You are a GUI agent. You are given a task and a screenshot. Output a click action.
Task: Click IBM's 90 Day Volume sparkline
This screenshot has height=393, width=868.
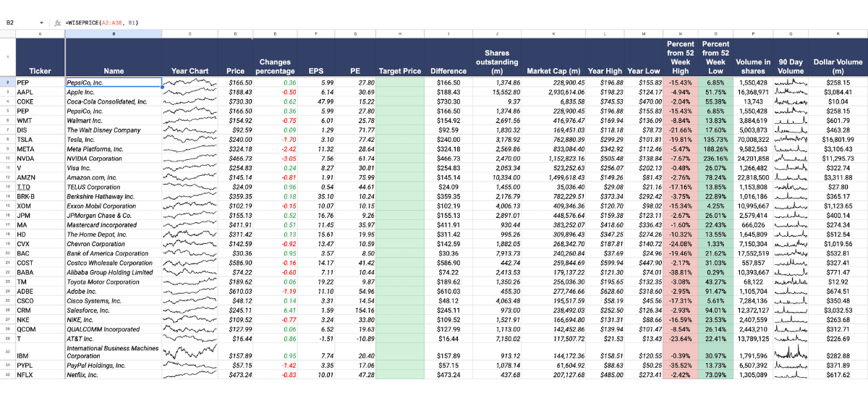[x=789, y=355]
